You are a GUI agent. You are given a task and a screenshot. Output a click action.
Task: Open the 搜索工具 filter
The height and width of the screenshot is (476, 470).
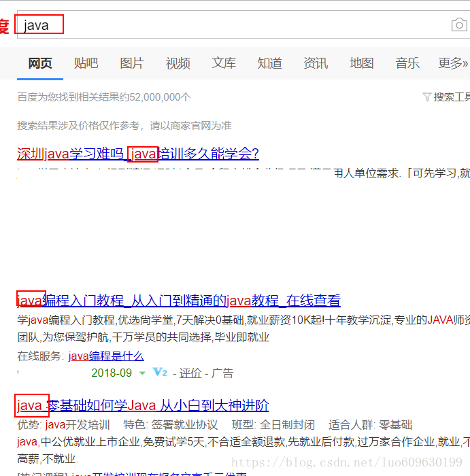click(446, 97)
